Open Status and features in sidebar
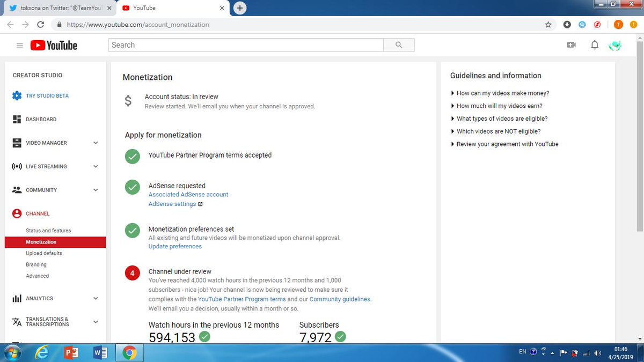Screen dimensions: 644x362 point(48,231)
